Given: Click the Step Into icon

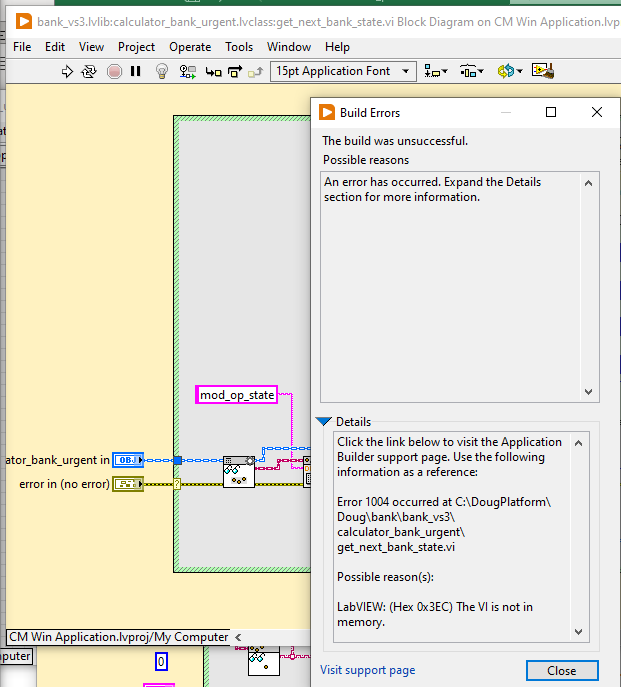Looking at the screenshot, I should point(213,71).
